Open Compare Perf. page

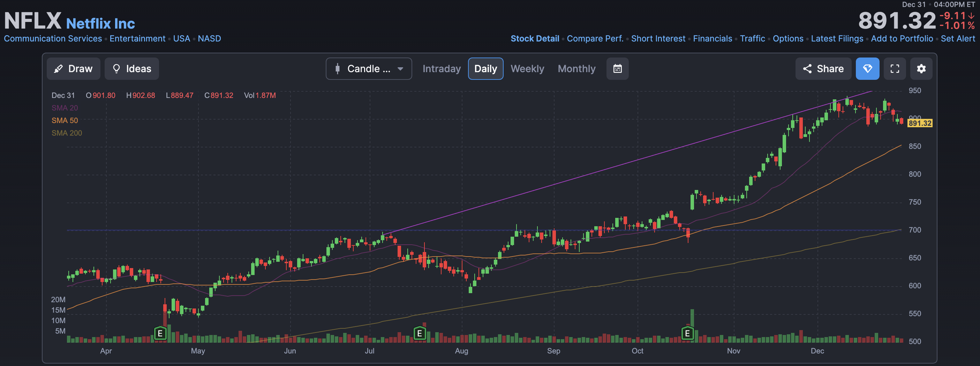595,39
